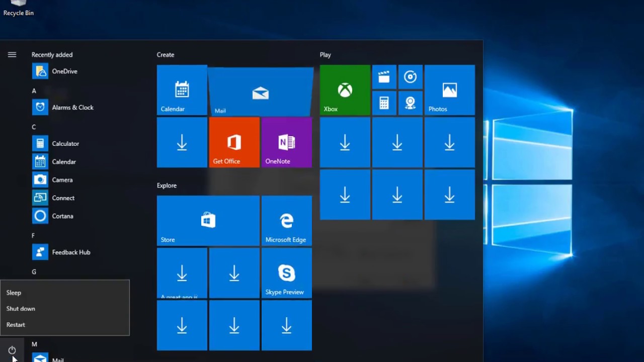Click the 'F' letter header
644x362 pixels.
tap(34, 236)
